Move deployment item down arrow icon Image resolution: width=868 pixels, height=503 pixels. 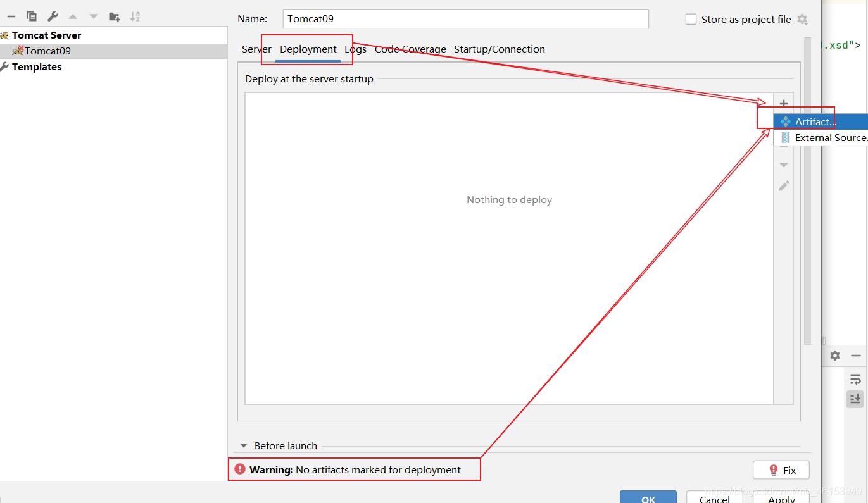click(x=784, y=165)
